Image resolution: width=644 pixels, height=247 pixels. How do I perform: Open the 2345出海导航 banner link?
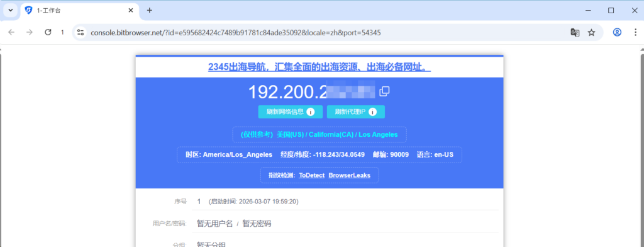(319, 67)
